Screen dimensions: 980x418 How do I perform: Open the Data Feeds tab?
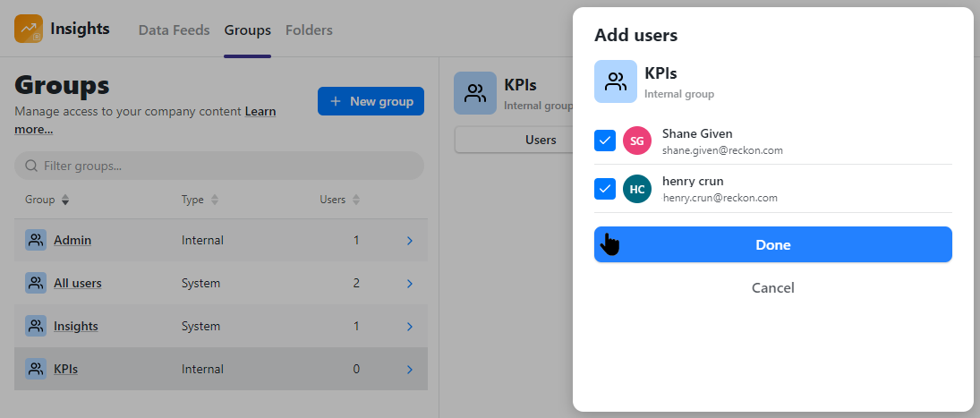(174, 30)
